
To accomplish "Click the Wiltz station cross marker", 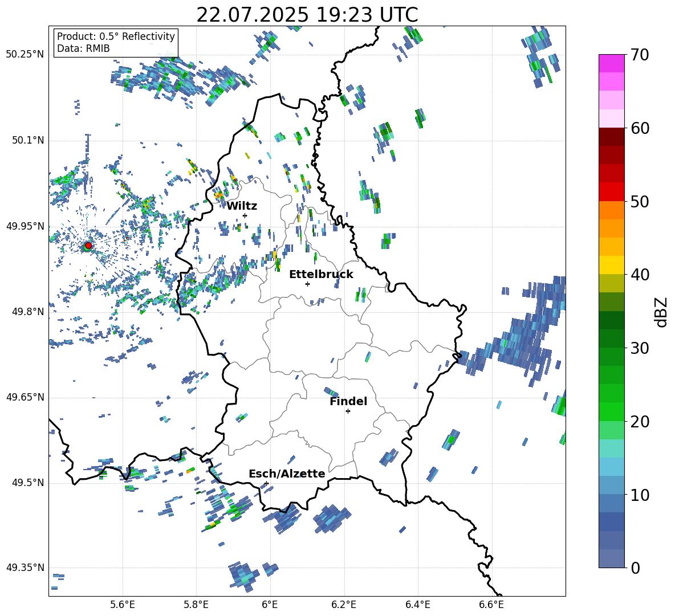I will click(x=245, y=215).
